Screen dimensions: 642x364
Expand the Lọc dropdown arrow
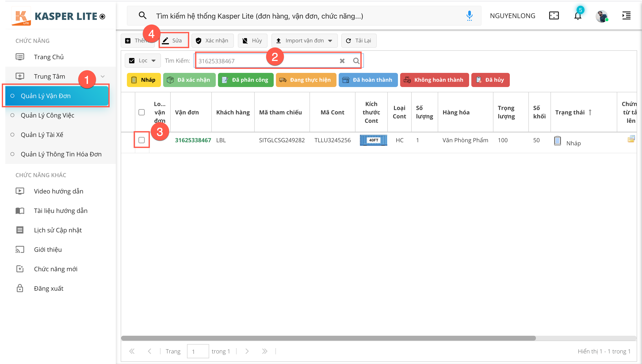(153, 61)
